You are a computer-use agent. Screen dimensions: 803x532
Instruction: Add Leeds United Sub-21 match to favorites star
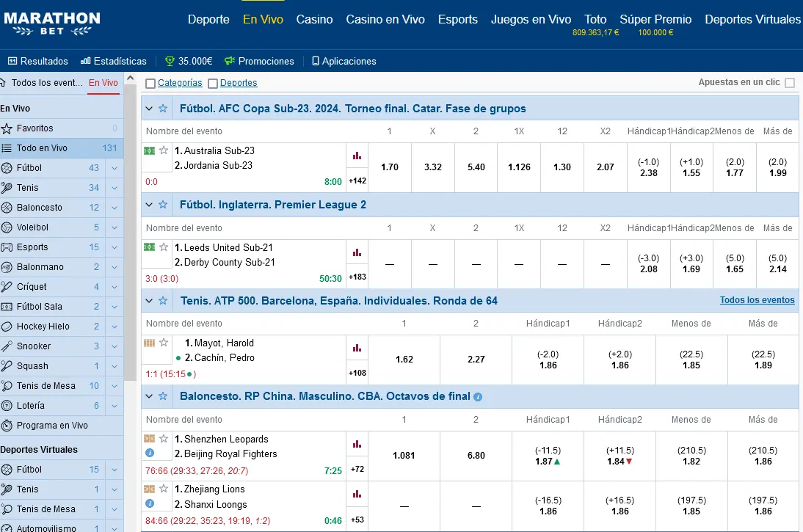coord(164,247)
